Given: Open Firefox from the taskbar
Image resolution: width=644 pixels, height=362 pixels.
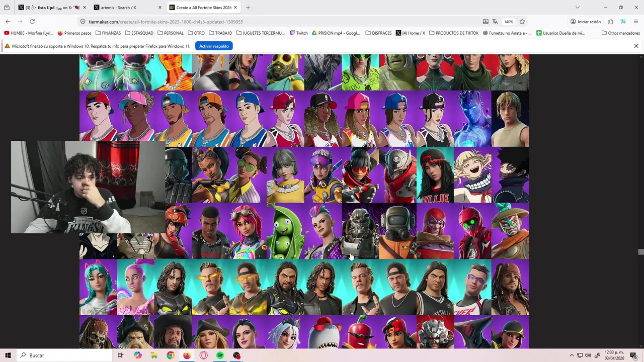Looking at the screenshot, I should (187, 355).
